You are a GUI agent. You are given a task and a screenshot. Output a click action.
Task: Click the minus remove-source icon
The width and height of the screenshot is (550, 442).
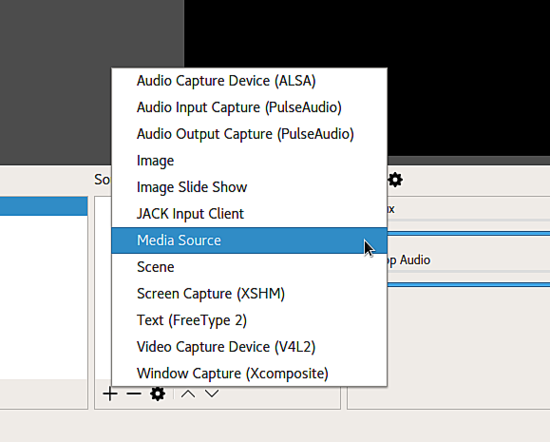tap(134, 394)
